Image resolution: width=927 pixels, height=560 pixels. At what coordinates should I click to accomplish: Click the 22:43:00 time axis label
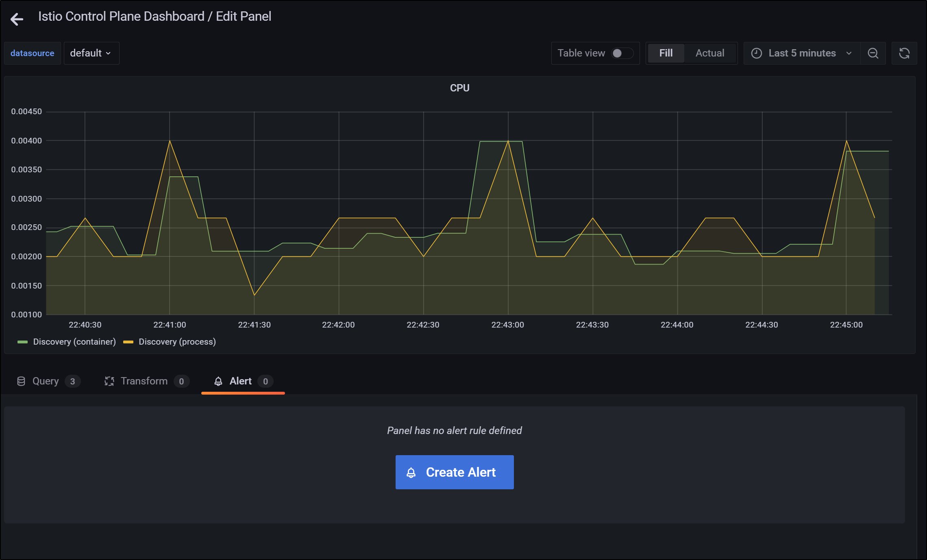tap(507, 325)
